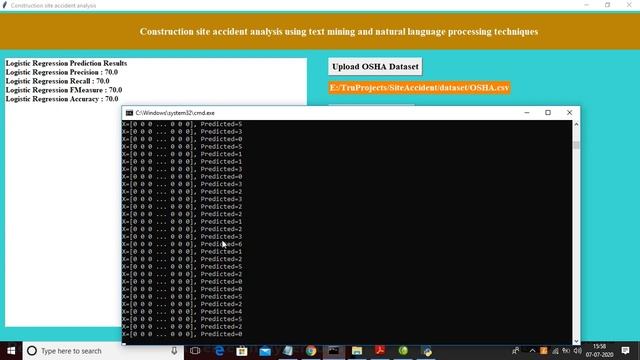The image size is (640, 360).
Task: Click Logistic Regression Precision : 70.0 line
Action: pyautogui.click(x=62, y=72)
